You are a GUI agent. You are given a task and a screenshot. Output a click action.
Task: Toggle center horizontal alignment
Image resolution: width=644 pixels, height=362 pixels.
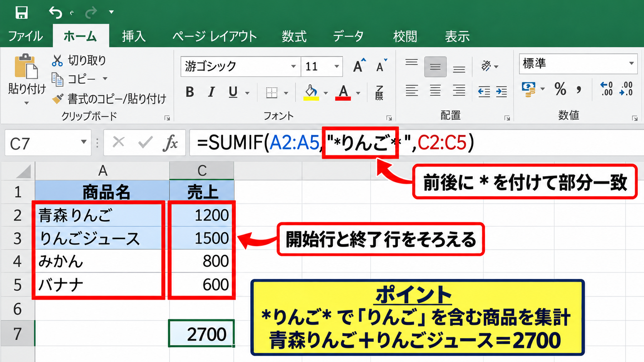(435, 91)
